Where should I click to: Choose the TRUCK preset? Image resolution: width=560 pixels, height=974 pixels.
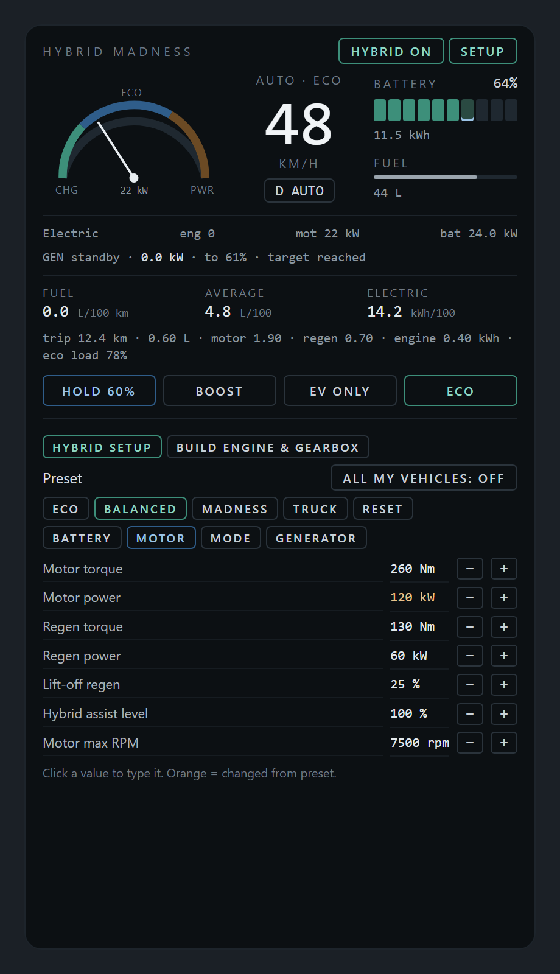pos(315,509)
